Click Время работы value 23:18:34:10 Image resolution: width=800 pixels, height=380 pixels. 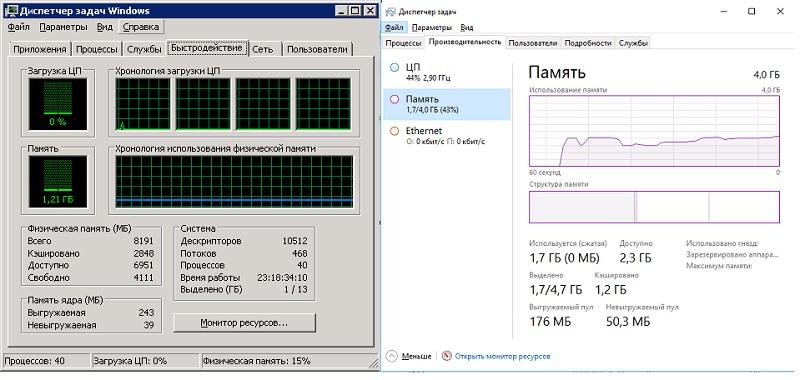282,278
